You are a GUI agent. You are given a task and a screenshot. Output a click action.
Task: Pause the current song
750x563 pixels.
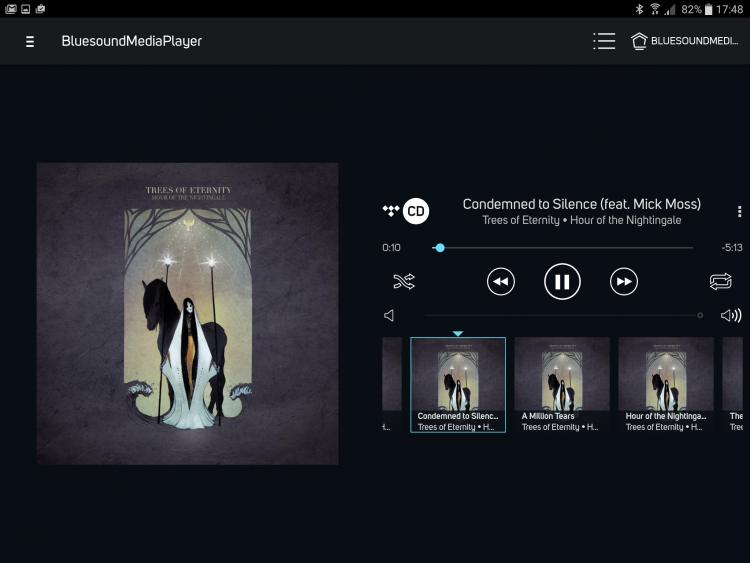[562, 281]
